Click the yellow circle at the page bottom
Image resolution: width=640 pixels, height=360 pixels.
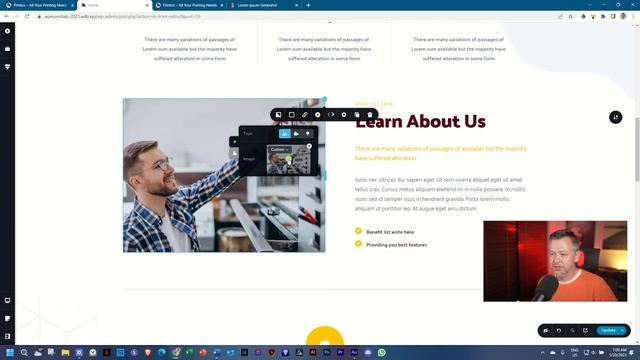pyautogui.click(x=325, y=336)
